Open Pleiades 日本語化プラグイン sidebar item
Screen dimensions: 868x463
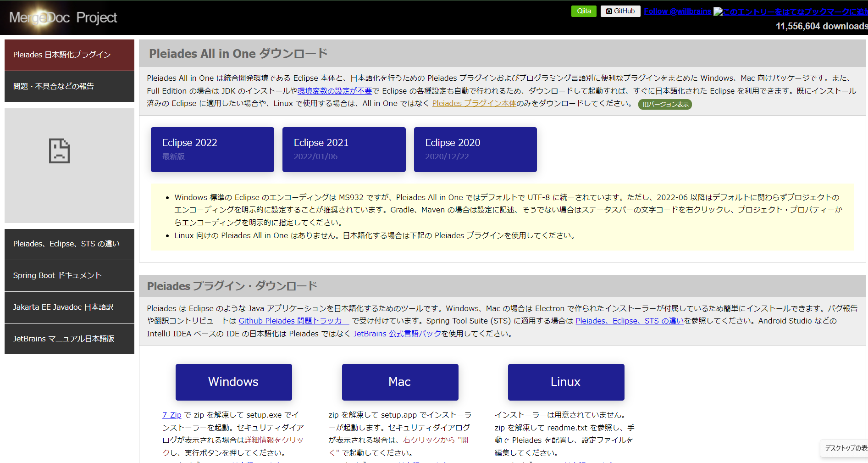click(69, 55)
